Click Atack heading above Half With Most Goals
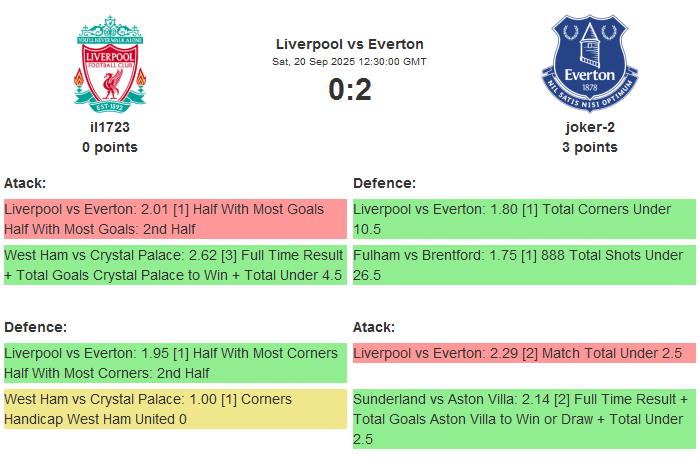This screenshot has height=460, width=700. [x=25, y=183]
